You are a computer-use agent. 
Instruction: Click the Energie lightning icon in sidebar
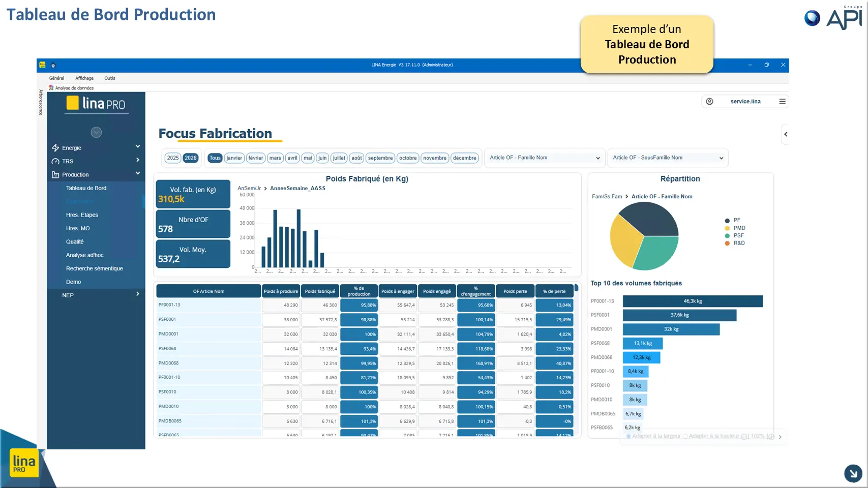[x=55, y=148]
